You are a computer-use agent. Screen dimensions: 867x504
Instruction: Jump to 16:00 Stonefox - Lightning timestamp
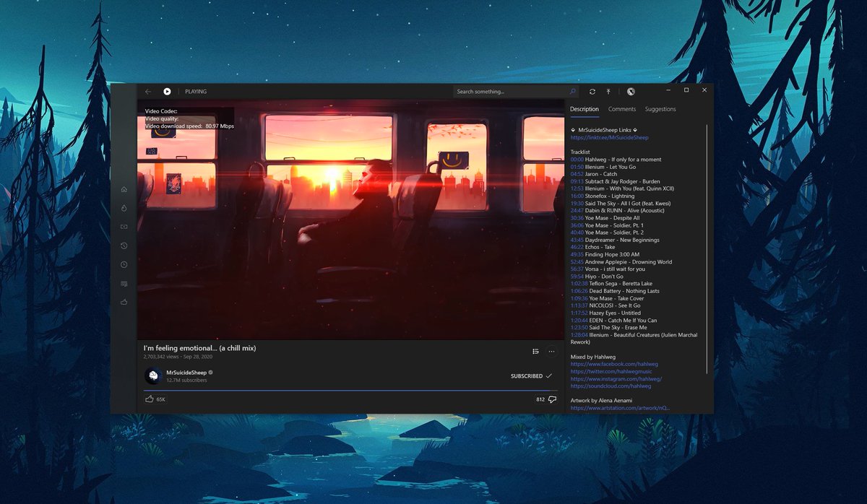(577, 196)
